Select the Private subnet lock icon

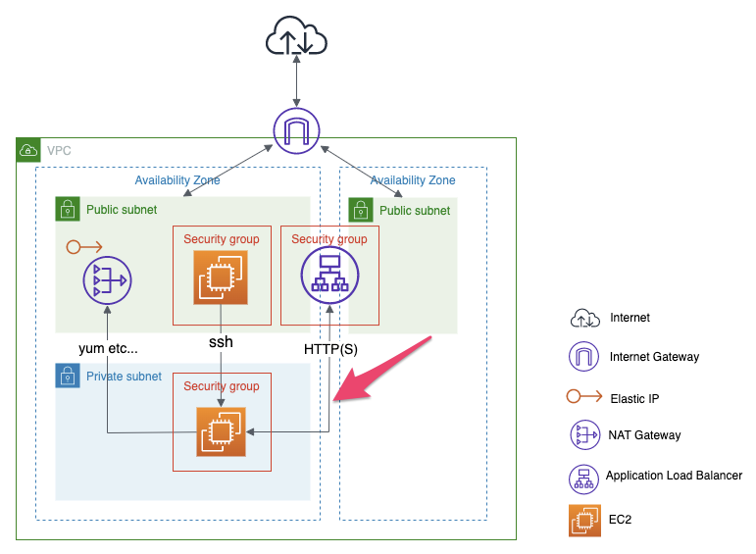pos(67,376)
